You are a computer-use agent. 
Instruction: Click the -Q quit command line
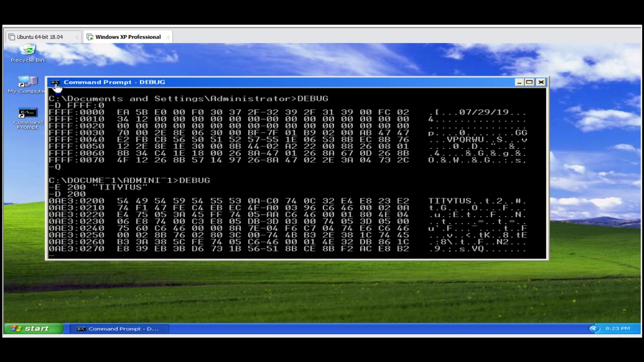click(55, 167)
